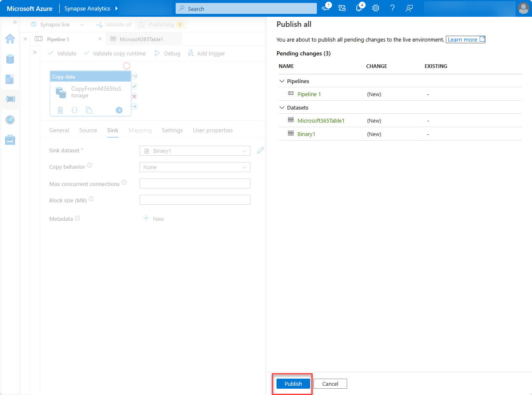Image resolution: width=532 pixels, height=395 pixels.
Task: Open the Data hub in the sidebar
Action: pyautogui.click(x=10, y=59)
